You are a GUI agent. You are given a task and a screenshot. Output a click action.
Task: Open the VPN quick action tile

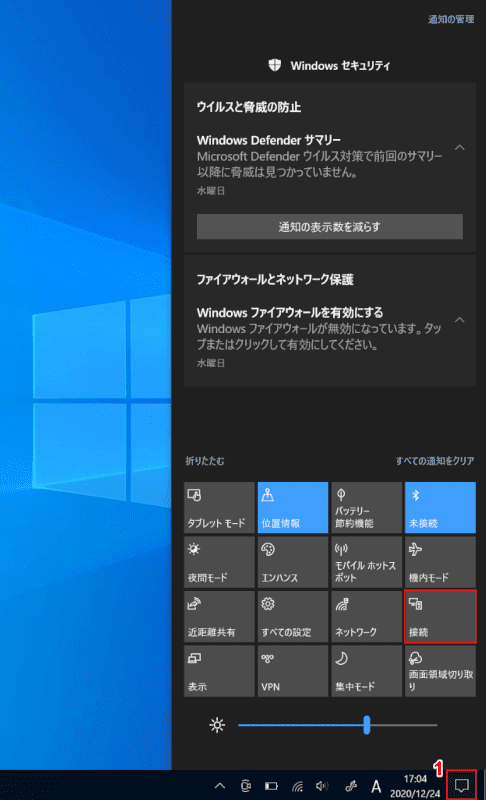coord(293,671)
